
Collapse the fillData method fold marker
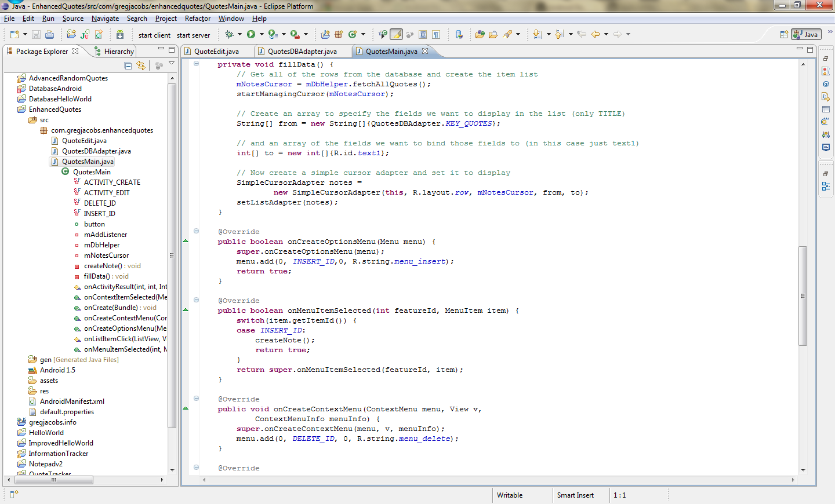[196, 64]
